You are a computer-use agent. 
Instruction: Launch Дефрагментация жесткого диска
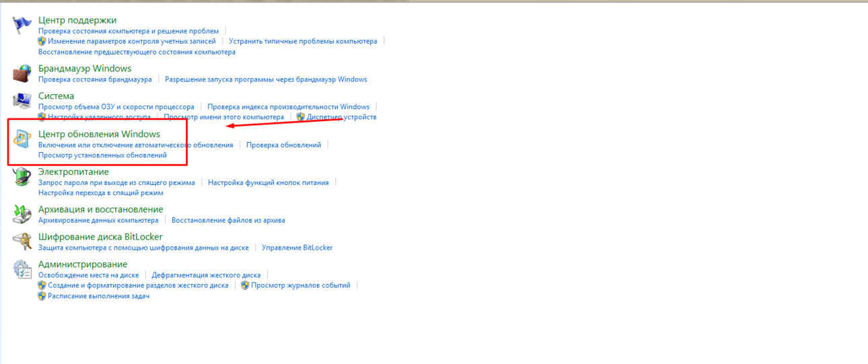click(206, 275)
